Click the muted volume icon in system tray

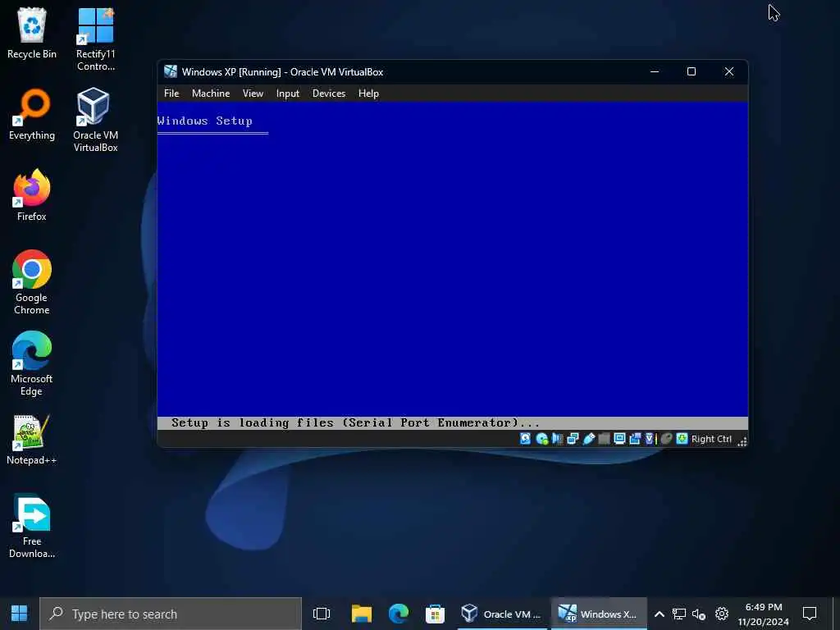coord(699,614)
